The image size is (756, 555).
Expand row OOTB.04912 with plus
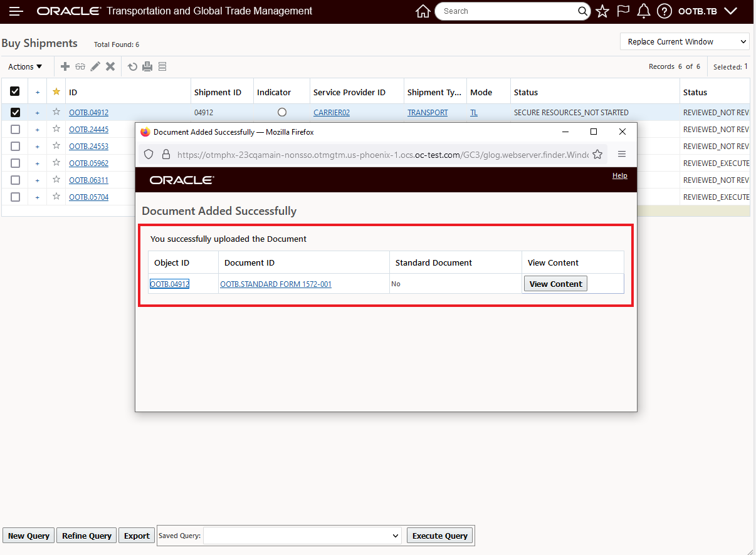point(37,113)
